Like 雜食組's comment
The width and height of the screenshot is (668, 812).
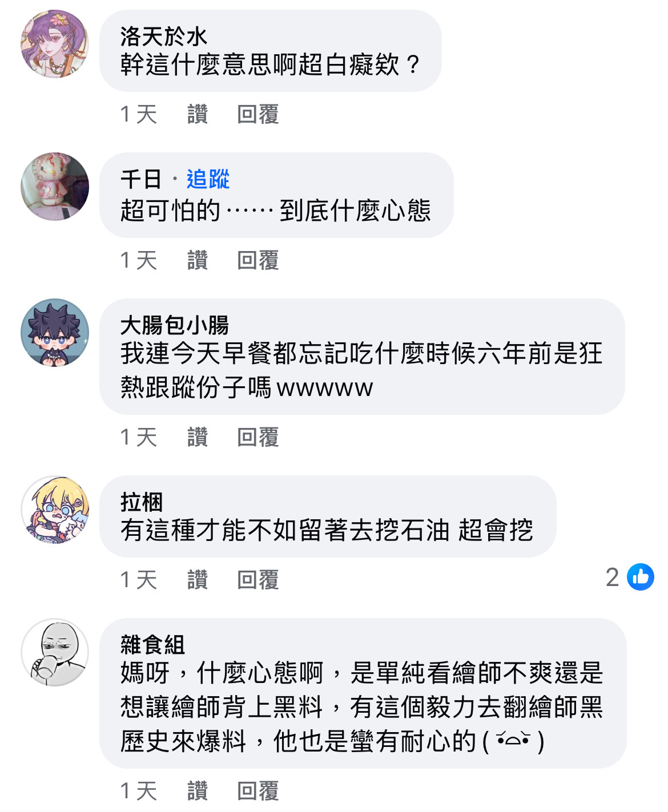click(x=198, y=791)
